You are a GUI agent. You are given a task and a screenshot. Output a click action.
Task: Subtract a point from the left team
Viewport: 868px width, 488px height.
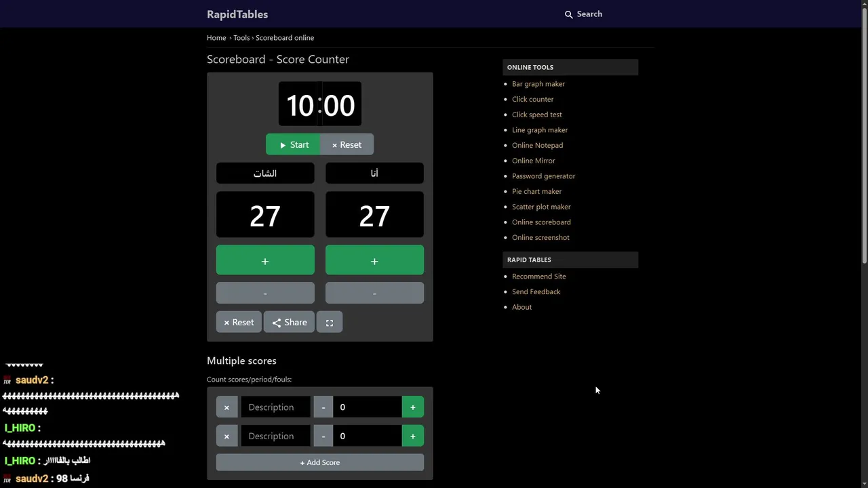tap(265, 293)
